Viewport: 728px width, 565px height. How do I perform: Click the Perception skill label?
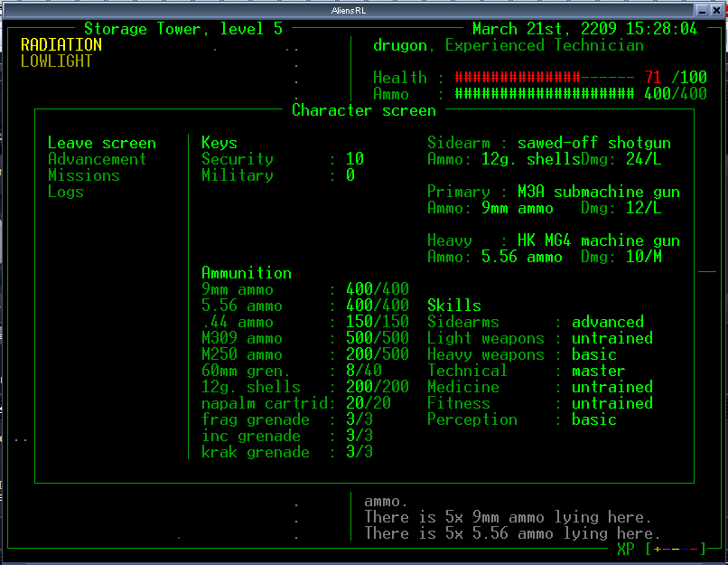[x=472, y=419]
